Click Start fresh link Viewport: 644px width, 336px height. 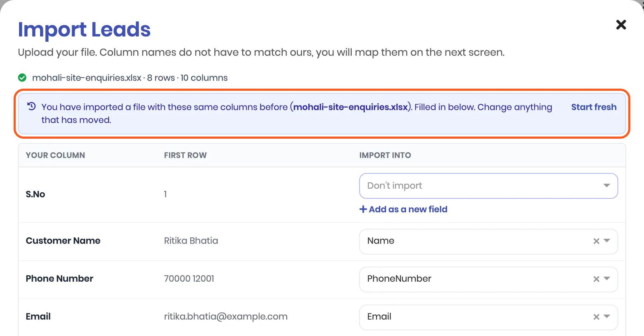594,107
